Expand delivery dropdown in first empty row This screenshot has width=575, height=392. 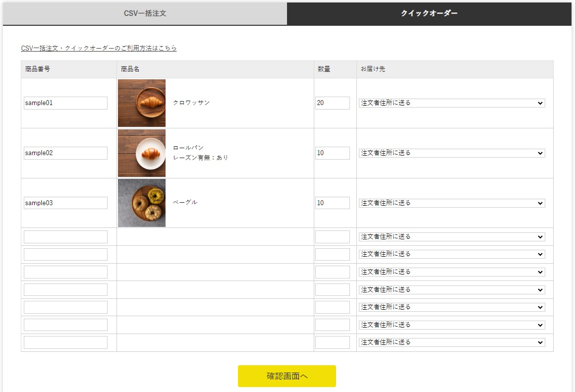(x=452, y=237)
